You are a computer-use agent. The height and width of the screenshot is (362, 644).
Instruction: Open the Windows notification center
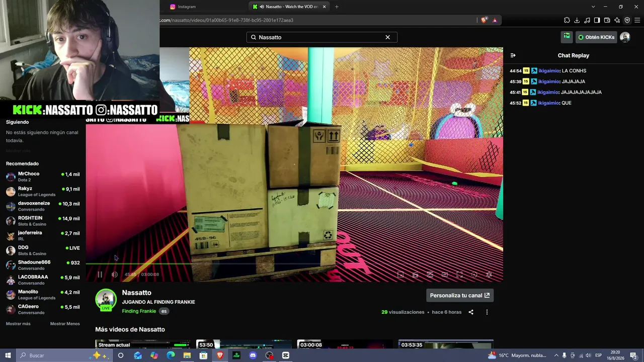[633, 355]
